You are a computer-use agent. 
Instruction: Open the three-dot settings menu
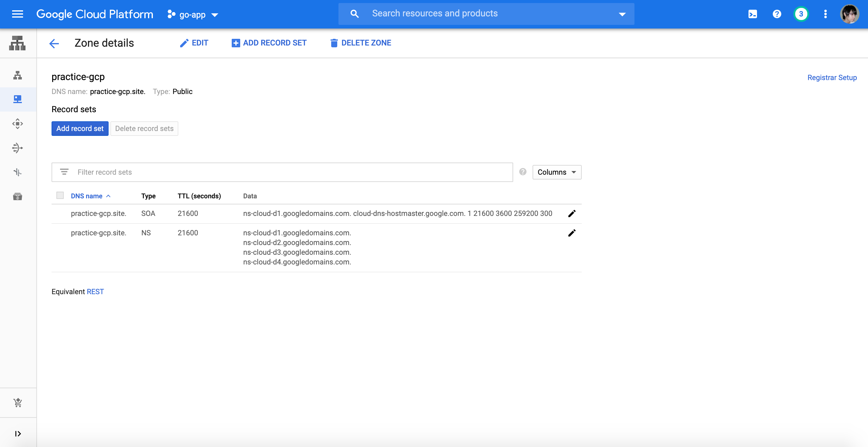[x=825, y=14]
